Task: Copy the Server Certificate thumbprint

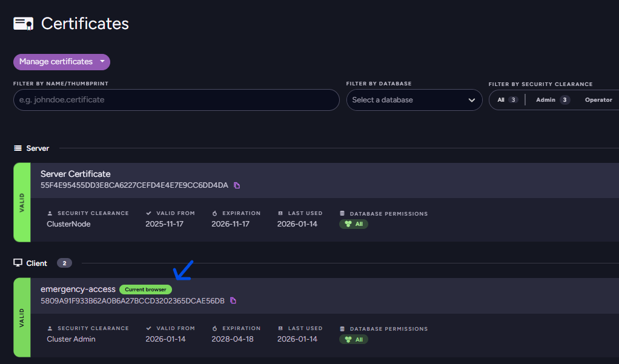Action: 237,185
